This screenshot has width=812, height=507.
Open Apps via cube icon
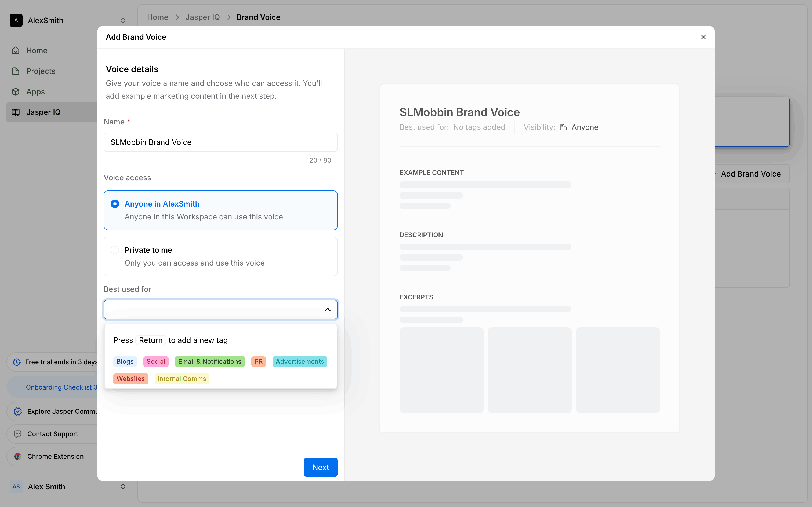[x=16, y=91]
